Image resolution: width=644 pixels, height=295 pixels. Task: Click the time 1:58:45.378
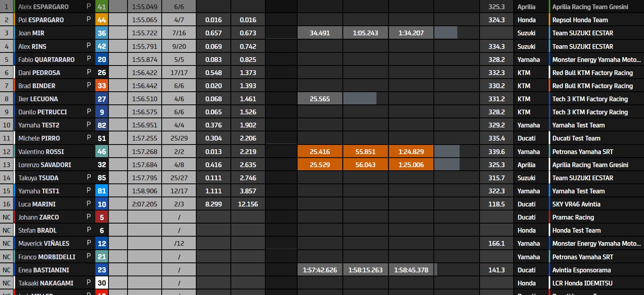pyautogui.click(x=411, y=270)
